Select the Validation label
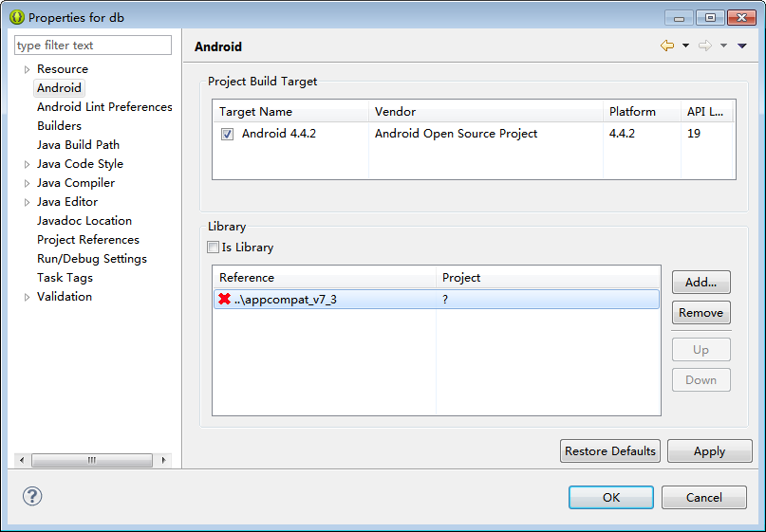Image resolution: width=766 pixels, height=532 pixels. click(65, 297)
